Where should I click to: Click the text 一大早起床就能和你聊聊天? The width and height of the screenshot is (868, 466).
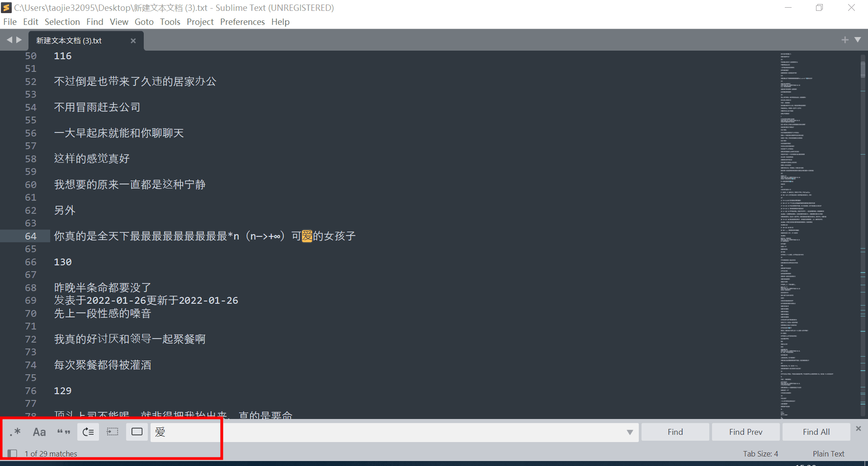tap(119, 133)
